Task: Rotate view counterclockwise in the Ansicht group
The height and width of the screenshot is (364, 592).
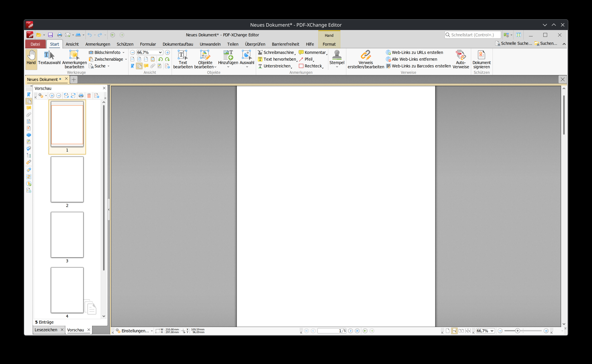Action: click(x=160, y=59)
